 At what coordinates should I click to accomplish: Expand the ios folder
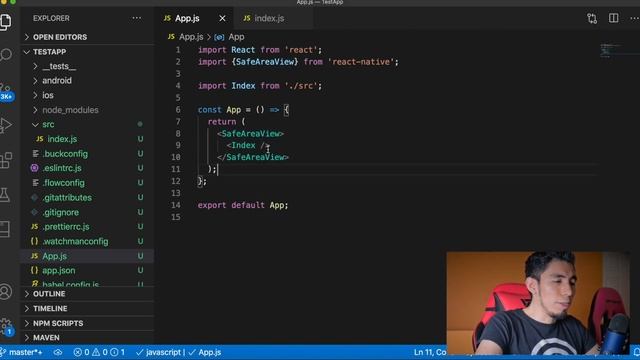pos(87,96)
